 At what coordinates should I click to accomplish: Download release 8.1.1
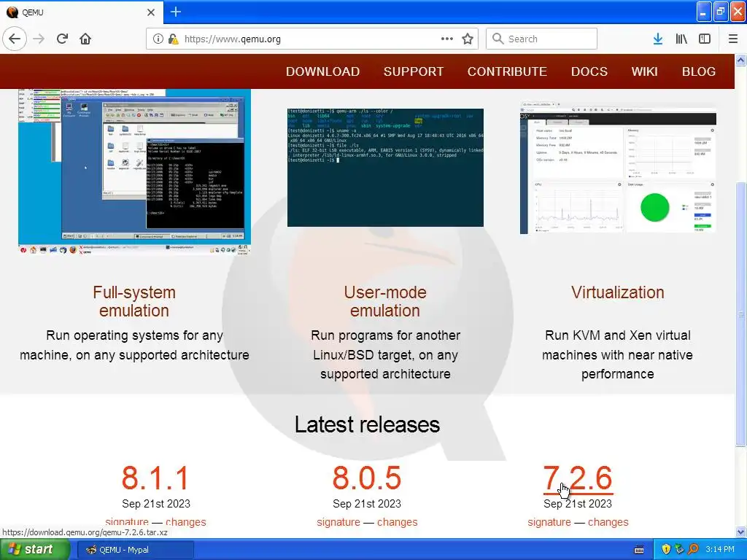coord(156,478)
